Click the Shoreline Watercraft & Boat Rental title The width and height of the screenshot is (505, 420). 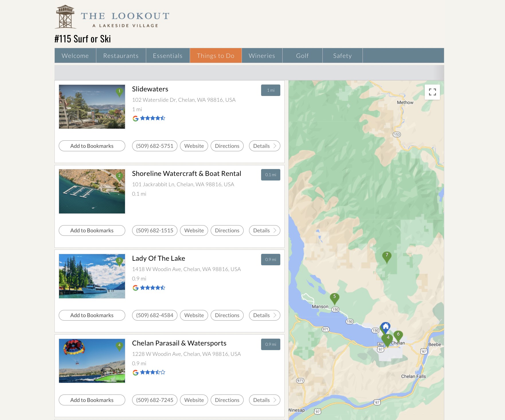187,174
